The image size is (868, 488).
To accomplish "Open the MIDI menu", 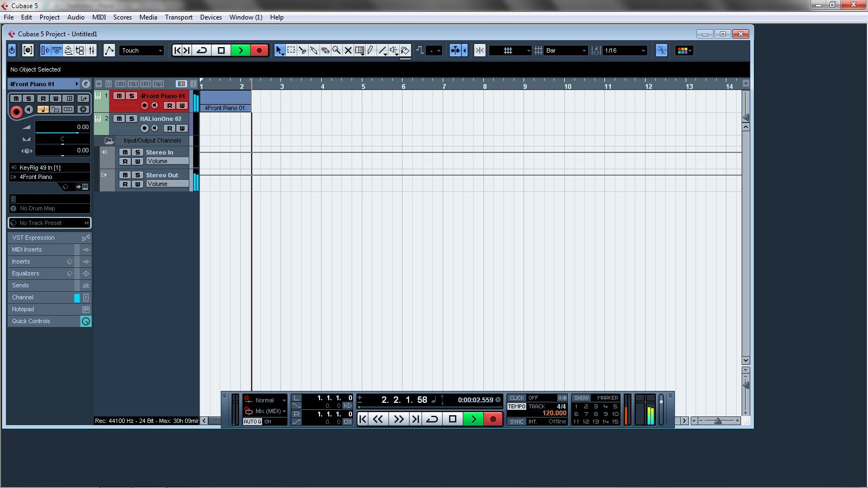I will pos(99,17).
